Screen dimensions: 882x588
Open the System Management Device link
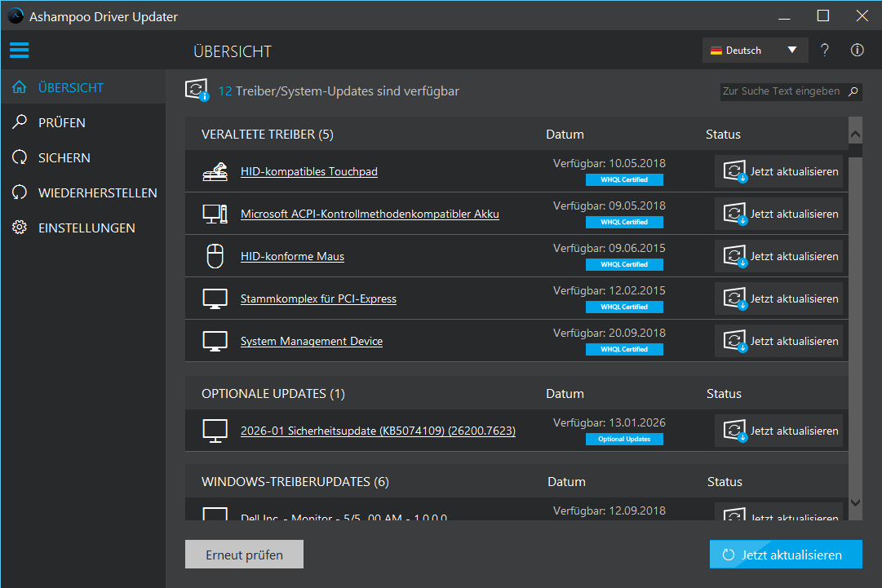(x=311, y=342)
